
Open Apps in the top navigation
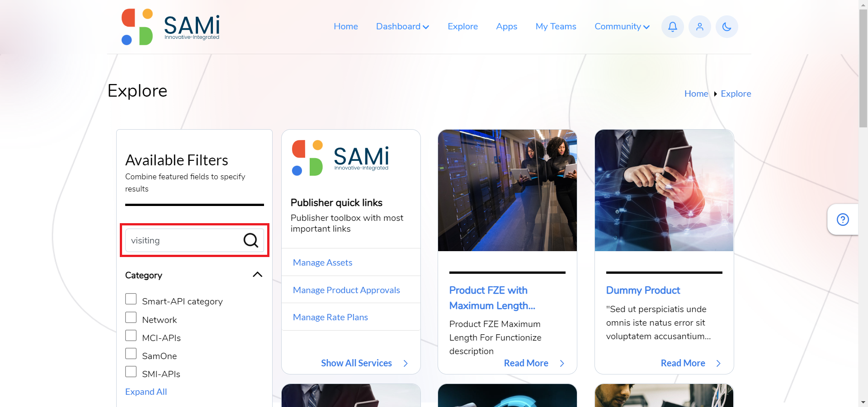coord(506,27)
